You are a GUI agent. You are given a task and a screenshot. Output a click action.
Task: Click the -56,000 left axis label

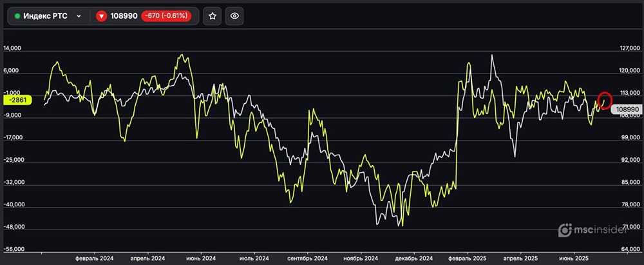click(x=13, y=249)
